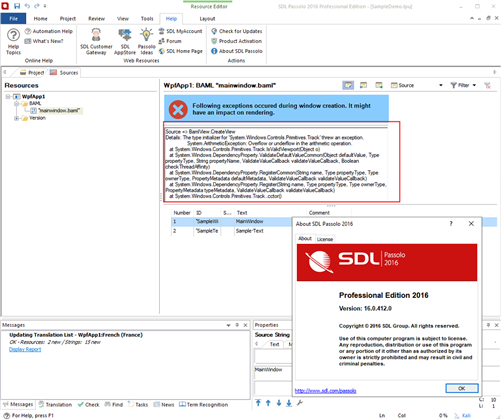Jump to the last string with bottom arrow
The image size is (501, 420).
click(289, 403)
